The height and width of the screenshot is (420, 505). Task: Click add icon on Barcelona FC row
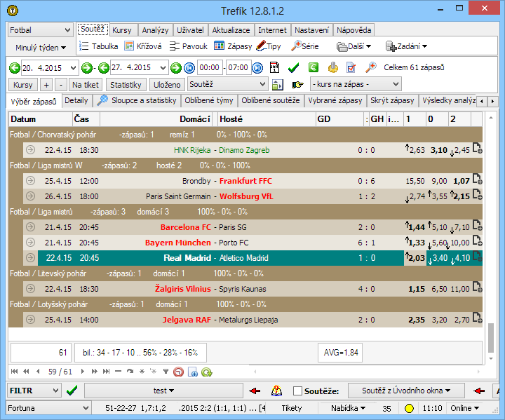pyautogui.click(x=478, y=226)
